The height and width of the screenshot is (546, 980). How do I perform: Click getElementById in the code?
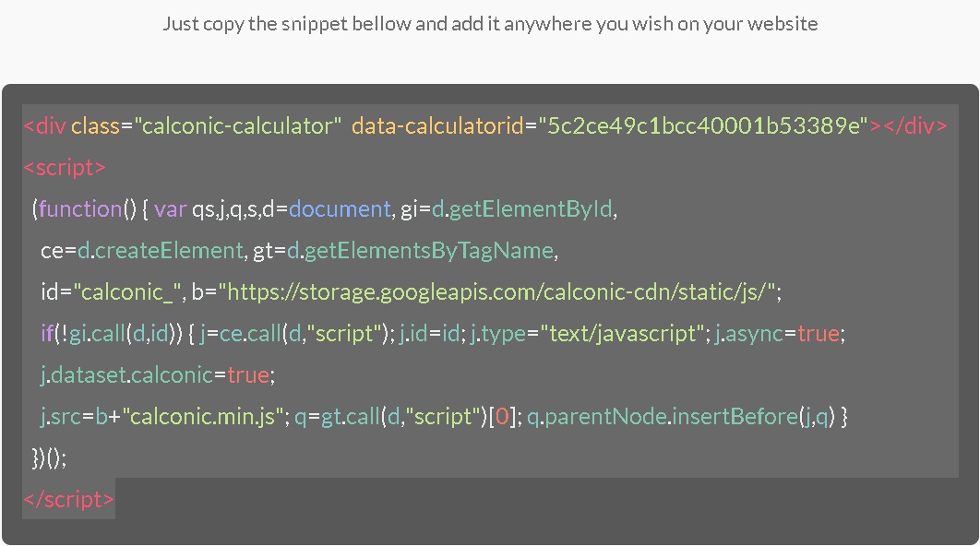click(x=531, y=209)
